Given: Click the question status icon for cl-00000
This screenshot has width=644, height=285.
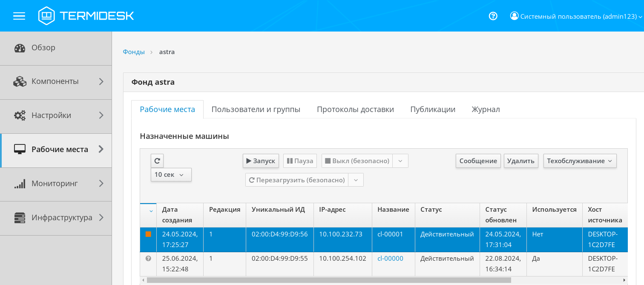Looking at the screenshot, I should click(148, 259).
